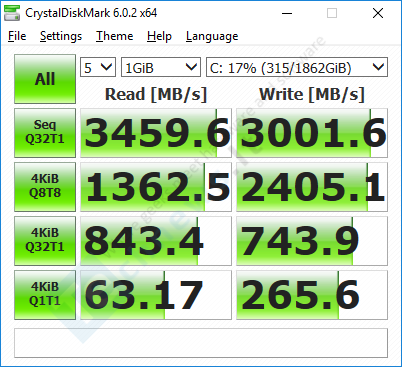Open the Settings menu
This screenshot has height=367, width=402.
(61, 36)
